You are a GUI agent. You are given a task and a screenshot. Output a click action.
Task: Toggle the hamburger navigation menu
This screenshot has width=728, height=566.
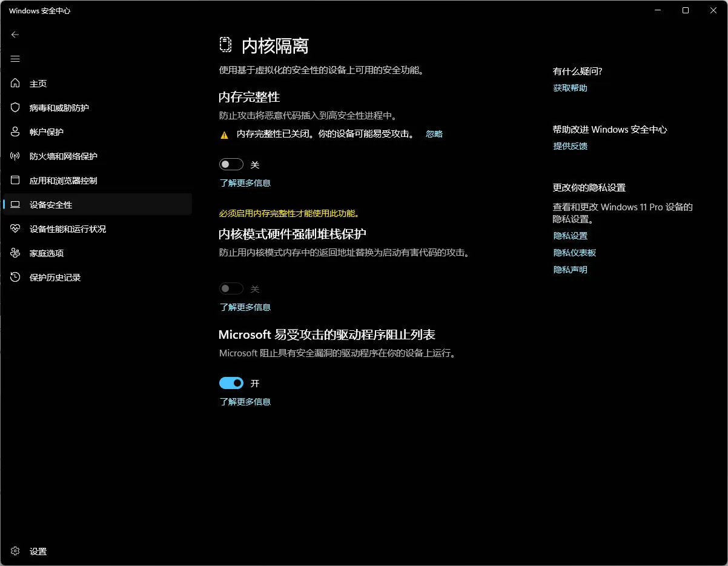15,59
